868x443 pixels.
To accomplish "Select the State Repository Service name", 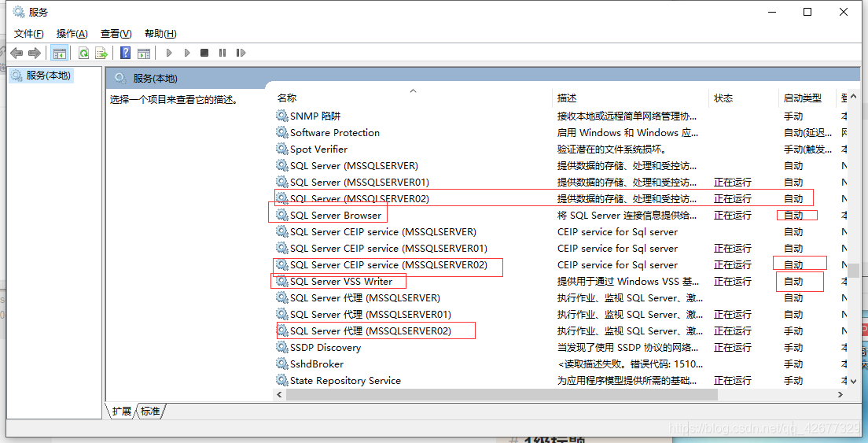I will click(345, 380).
